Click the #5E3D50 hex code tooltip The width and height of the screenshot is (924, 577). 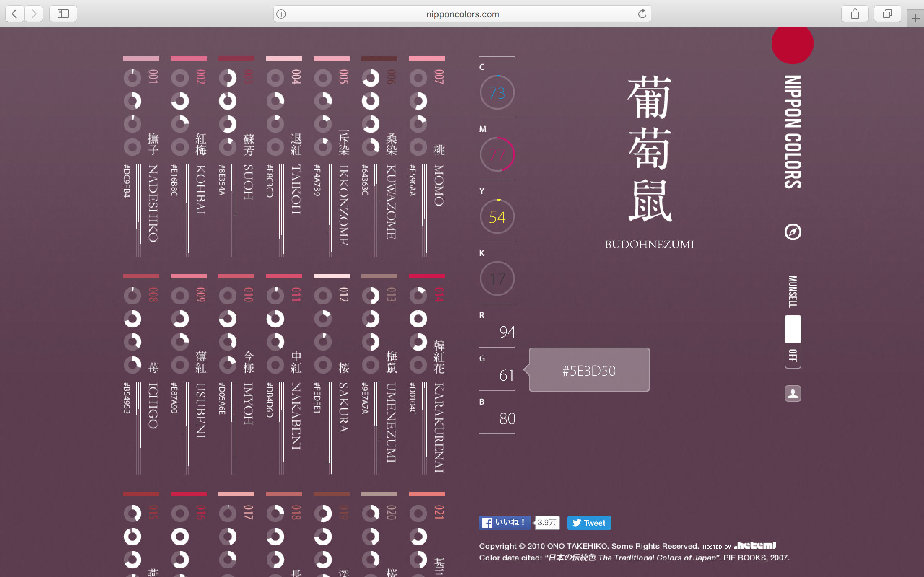point(590,369)
